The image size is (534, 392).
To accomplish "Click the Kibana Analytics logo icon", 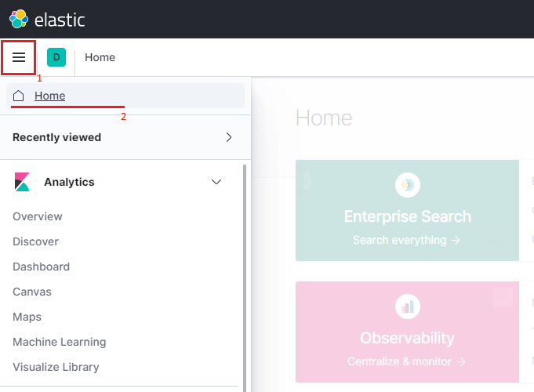I will pyautogui.click(x=22, y=182).
